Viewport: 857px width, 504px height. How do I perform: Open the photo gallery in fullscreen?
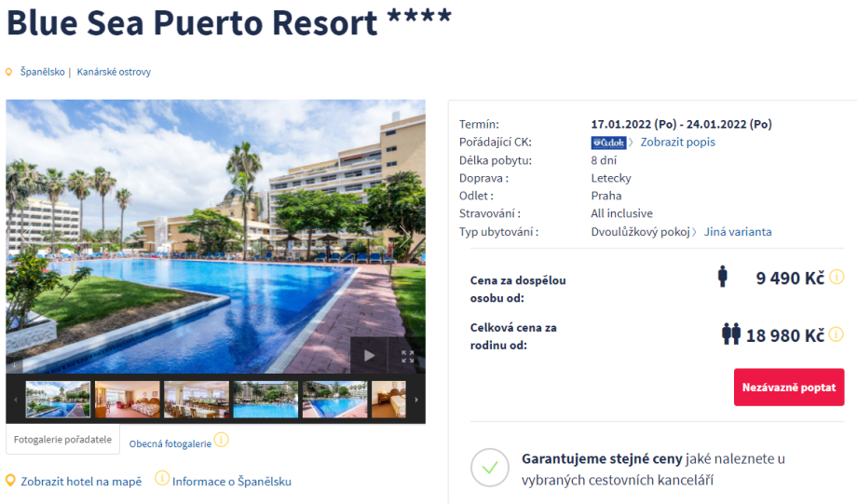click(x=407, y=357)
